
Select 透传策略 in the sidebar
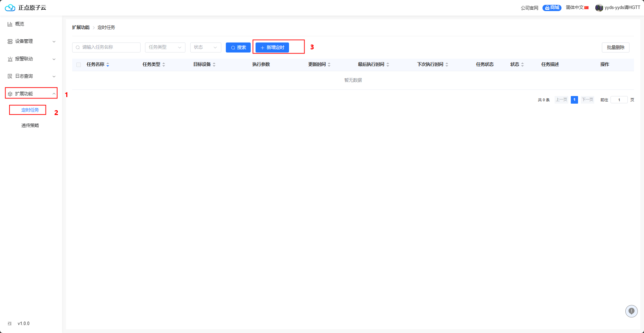pos(30,125)
